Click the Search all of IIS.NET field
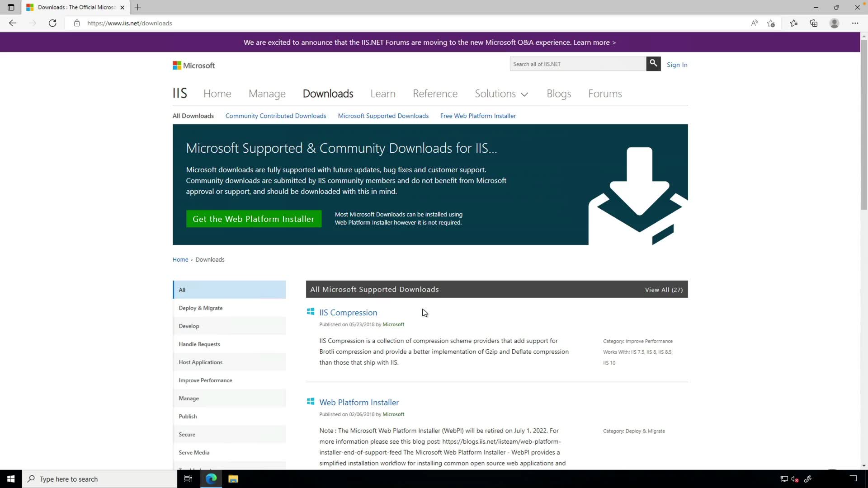The height and width of the screenshot is (488, 868). tap(577, 64)
